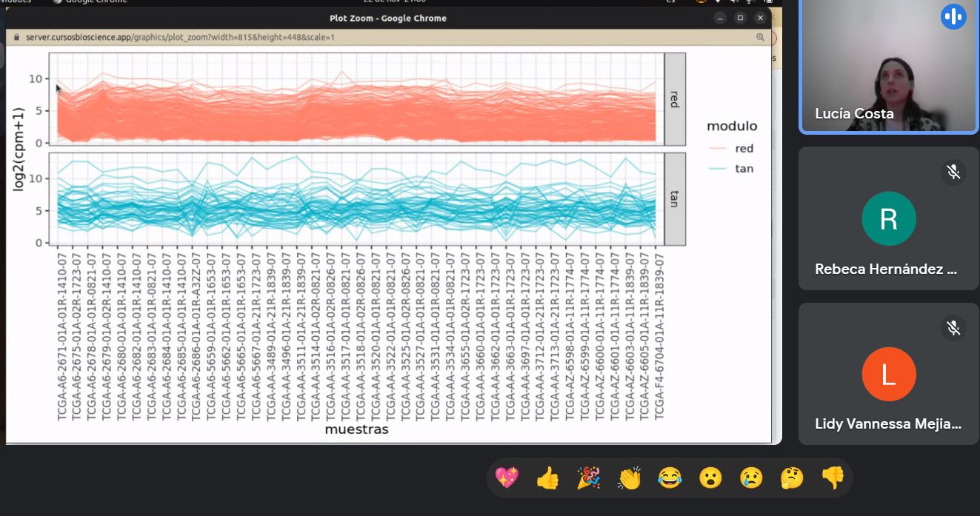Click Lidy Vannessa Mejia's orange avatar circle
The height and width of the screenshot is (516, 980).
[888, 374]
